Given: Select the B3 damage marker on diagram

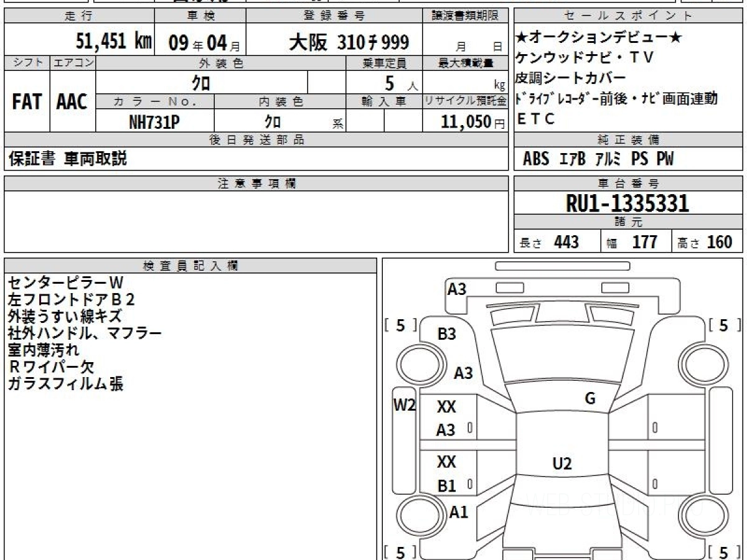Looking at the screenshot, I should pyautogui.click(x=446, y=334).
